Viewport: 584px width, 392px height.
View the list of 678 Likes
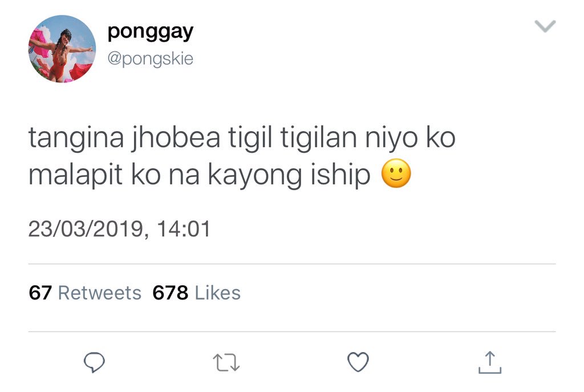pyautogui.click(x=197, y=293)
